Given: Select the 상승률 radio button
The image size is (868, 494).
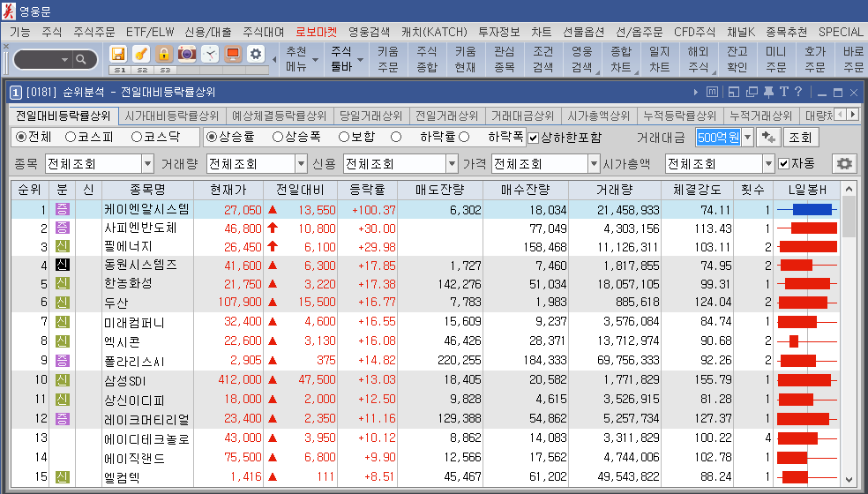Looking at the screenshot, I should [x=212, y=137].
